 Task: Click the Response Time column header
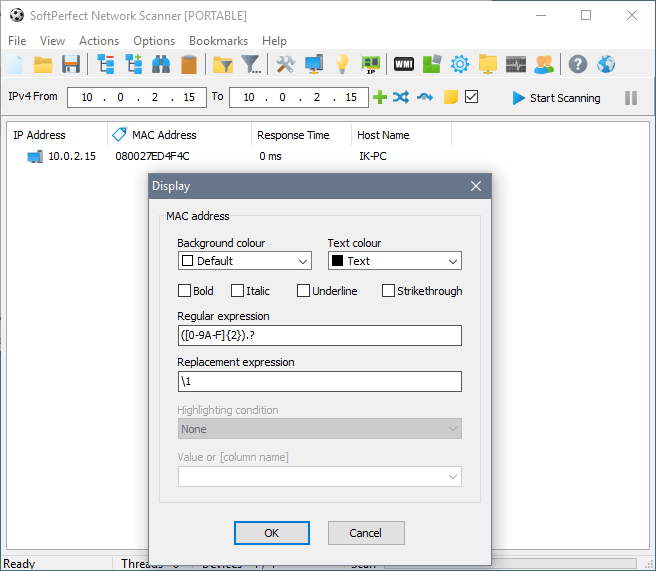301,135
